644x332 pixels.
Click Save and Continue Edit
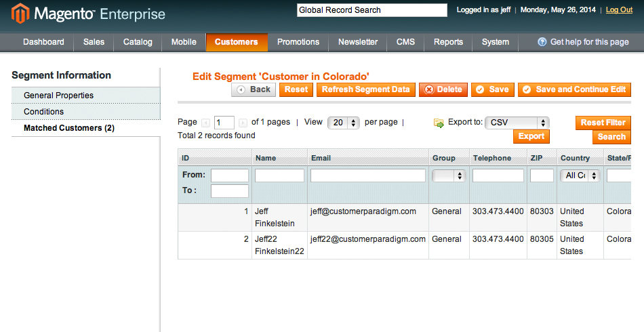click(x=574, y=89)
